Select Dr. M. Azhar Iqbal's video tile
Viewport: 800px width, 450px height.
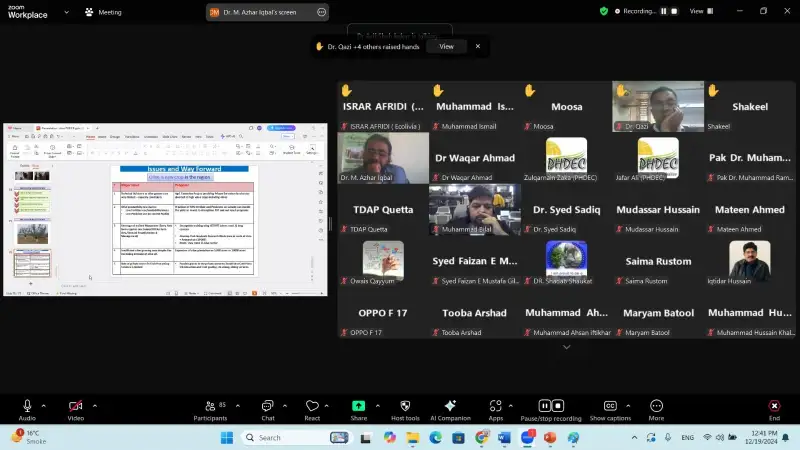click(383, 158)
